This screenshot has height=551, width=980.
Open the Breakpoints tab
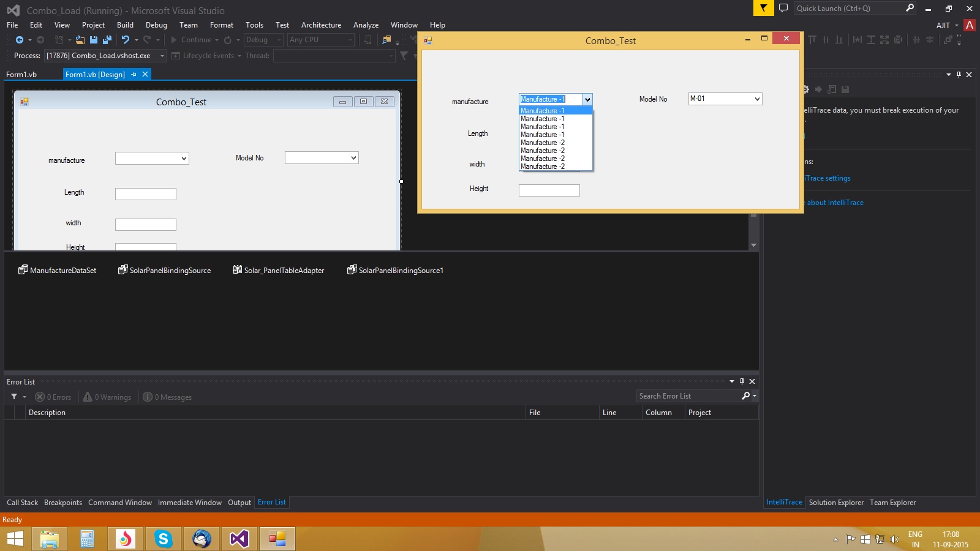(x=63, y=503)
